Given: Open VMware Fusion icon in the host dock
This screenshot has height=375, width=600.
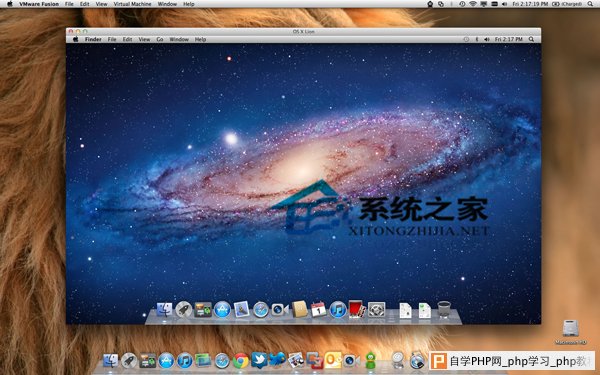Looking at the screenshot, I should pos(315,360).
